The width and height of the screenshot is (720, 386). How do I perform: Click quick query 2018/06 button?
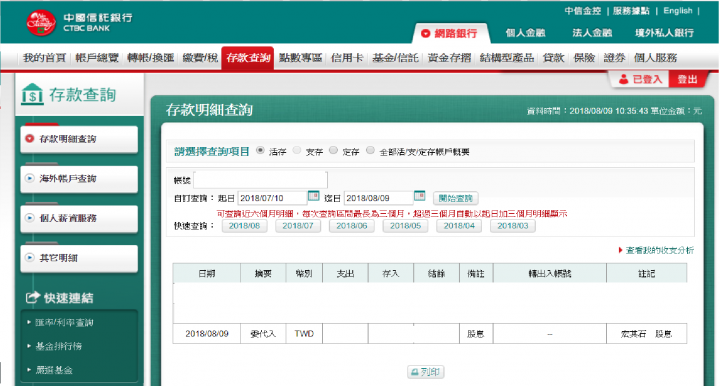pyautogui.click(x=352, y=226)
